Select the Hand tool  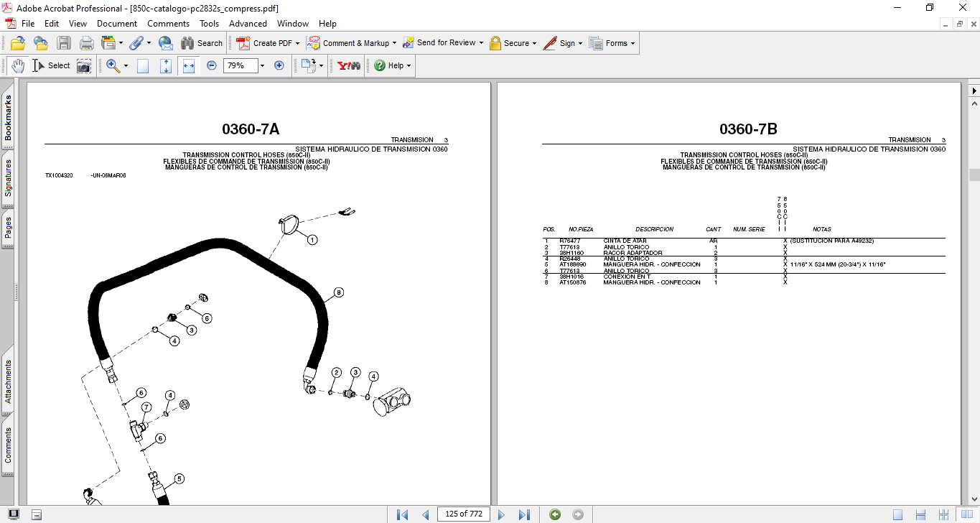17,65
